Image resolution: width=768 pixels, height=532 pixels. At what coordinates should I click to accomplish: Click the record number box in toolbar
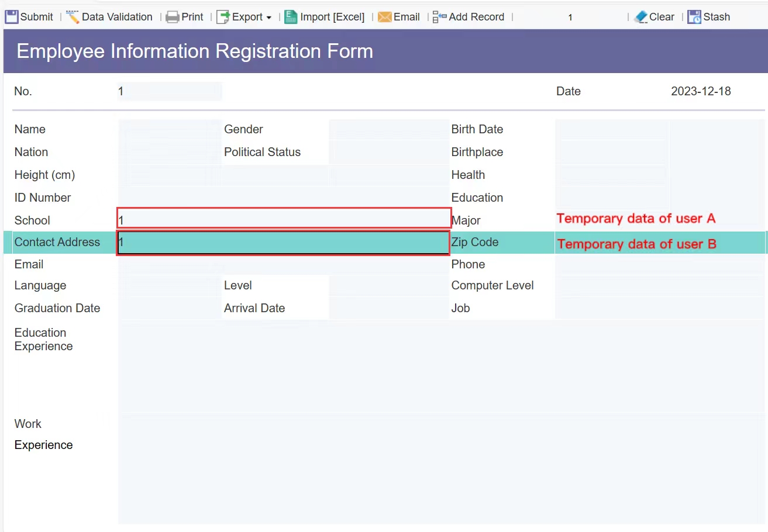point(570,18)
